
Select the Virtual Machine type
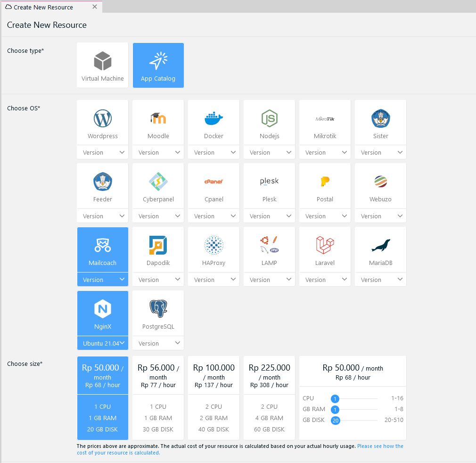102,65
